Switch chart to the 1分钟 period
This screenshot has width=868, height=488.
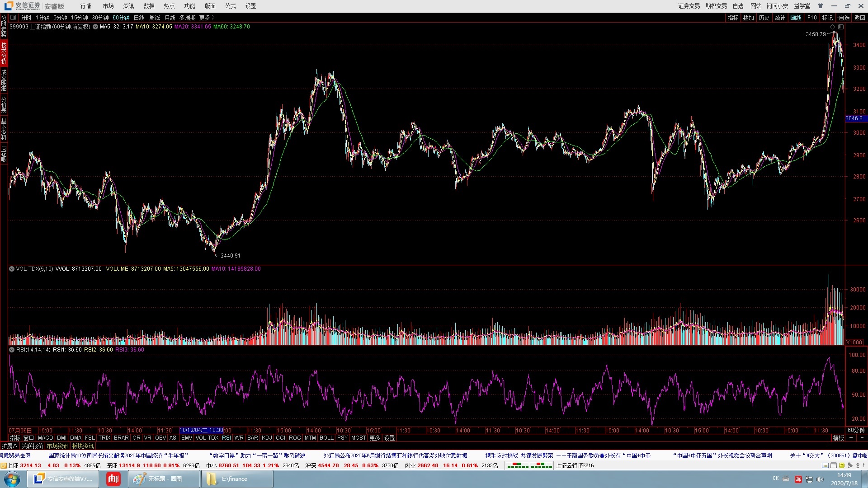[x=42, y=18]
